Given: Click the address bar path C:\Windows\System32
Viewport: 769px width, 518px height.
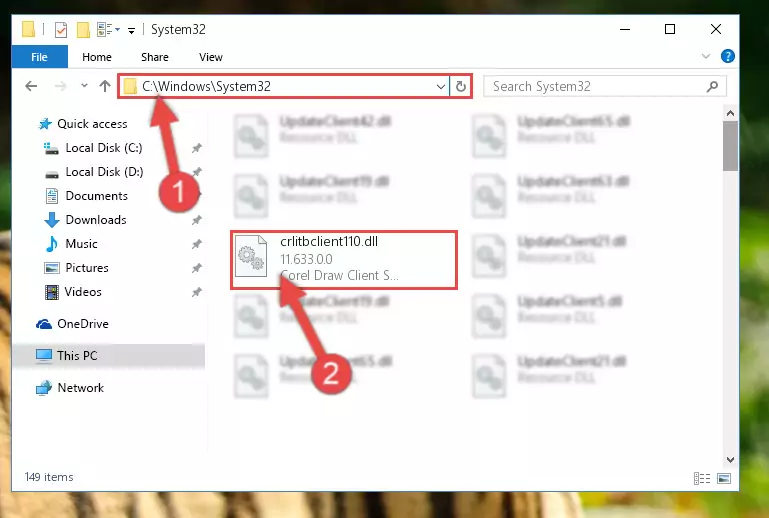Looking at the screenshot, I should [206, 86].
